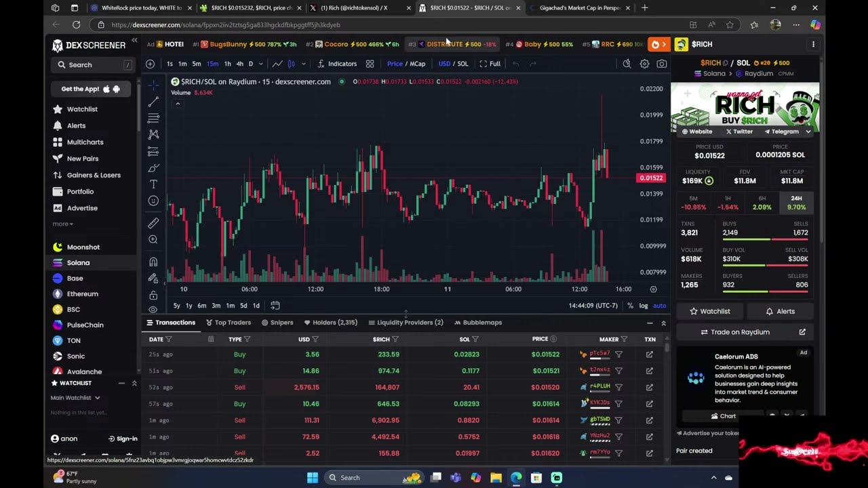The width and height of the screenshot is (868, 488).
Task: Toggle hide all drawings eye icon
Action: click(x=153, y=310)
